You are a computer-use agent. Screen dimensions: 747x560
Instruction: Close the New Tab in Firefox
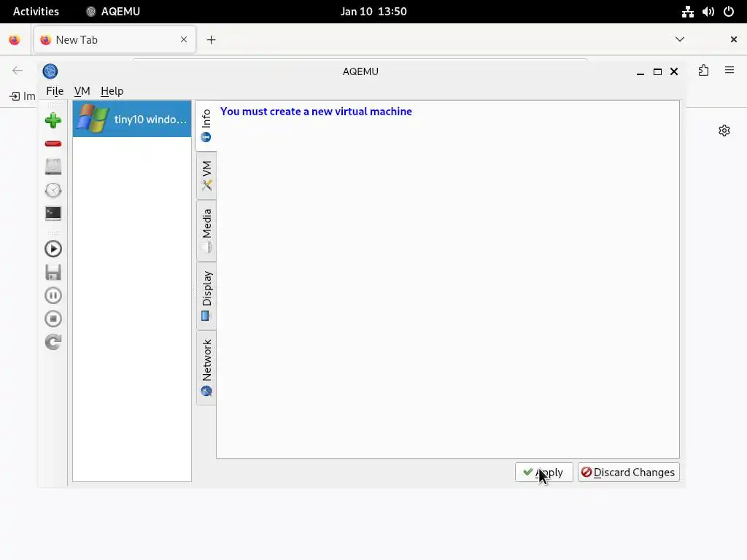point(184,39)
